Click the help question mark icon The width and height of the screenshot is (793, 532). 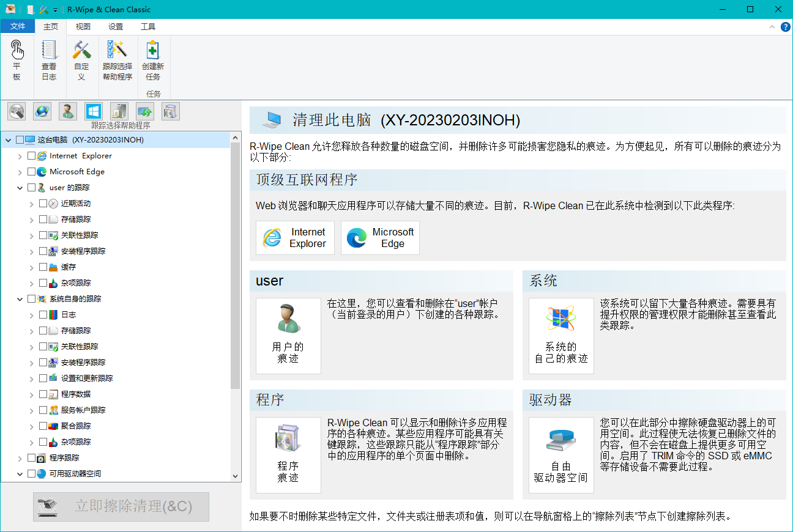coord(786,27)
